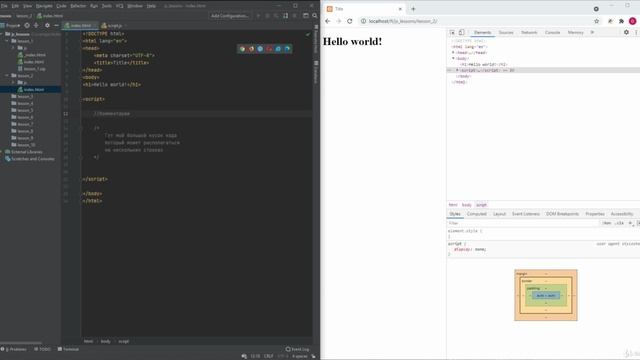640x360 pixels.
Task: Open the TODO tool window
Action: pyautogui.click(x=42, y=349)
